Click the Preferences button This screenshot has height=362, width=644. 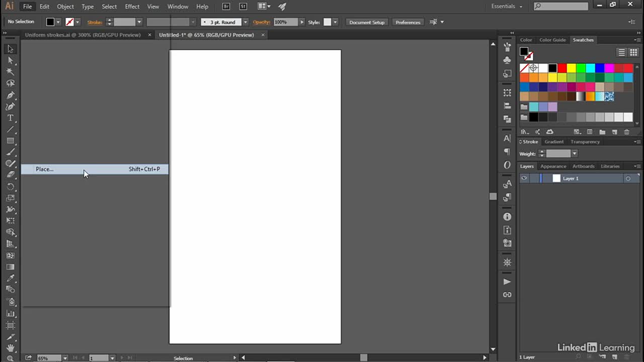408,22
